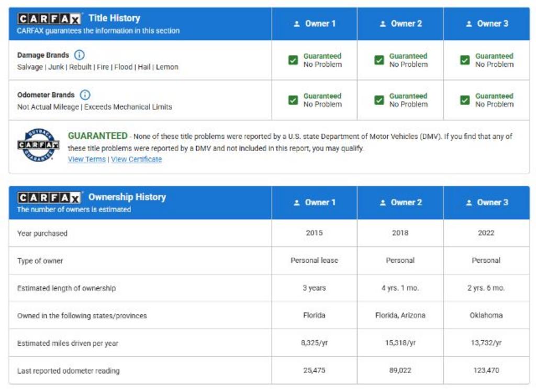Click Estimated length of ownership label
The height and width of the screenshot is (392, 536).
(66, 288)
